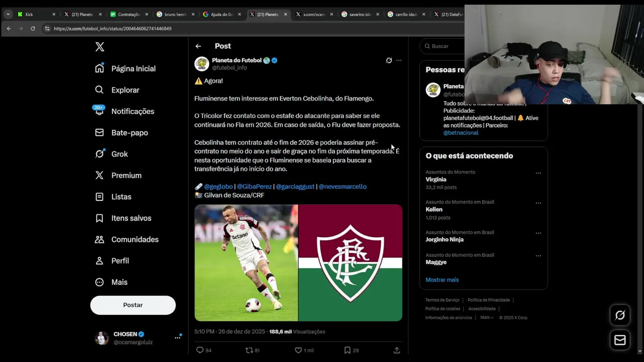Click the Buscar search field
644x362 pixels.
pos(443,46)
